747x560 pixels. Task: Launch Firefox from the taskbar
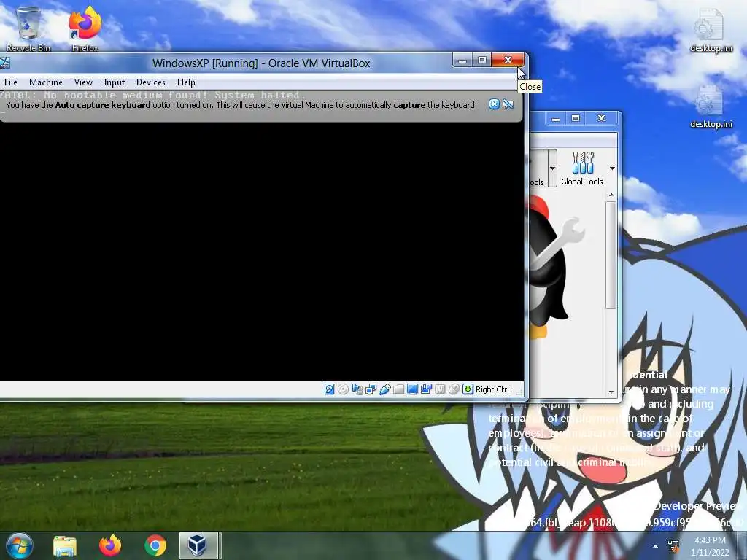tap(110, 545)
